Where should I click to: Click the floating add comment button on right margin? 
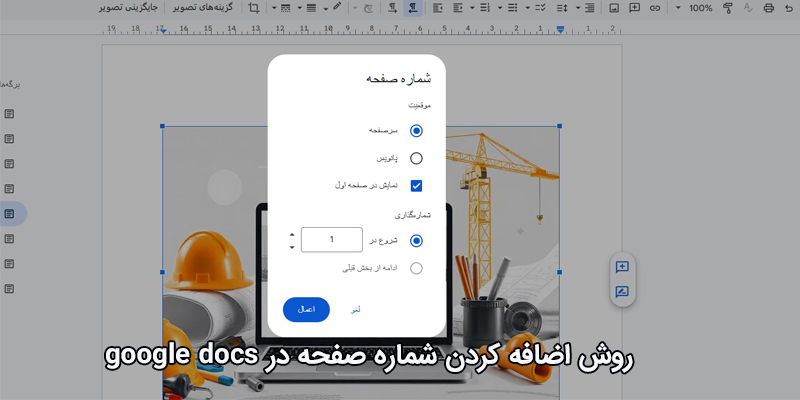pyautogui.click(x=622, y=267)
